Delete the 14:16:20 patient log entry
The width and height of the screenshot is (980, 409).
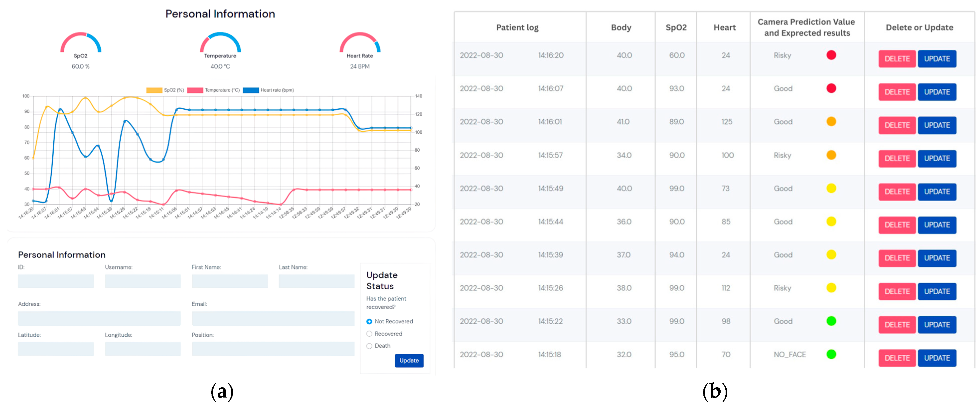pos(896,59)
